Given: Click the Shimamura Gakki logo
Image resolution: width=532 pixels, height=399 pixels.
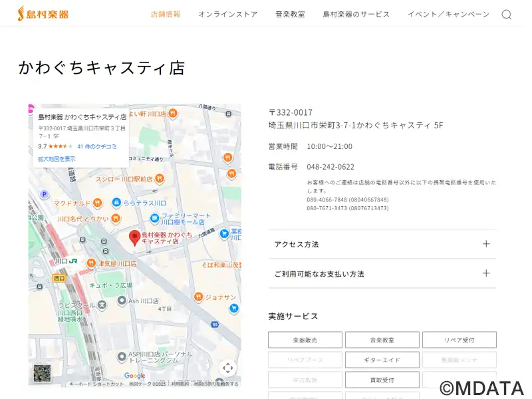Looking at the screenshot, I should (43, 14).
